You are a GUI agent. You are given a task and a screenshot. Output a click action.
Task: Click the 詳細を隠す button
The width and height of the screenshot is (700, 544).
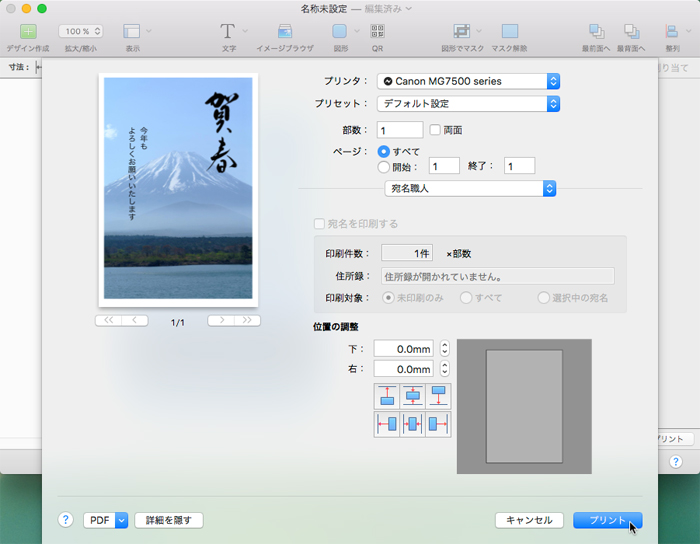click(x=169, y=520)
